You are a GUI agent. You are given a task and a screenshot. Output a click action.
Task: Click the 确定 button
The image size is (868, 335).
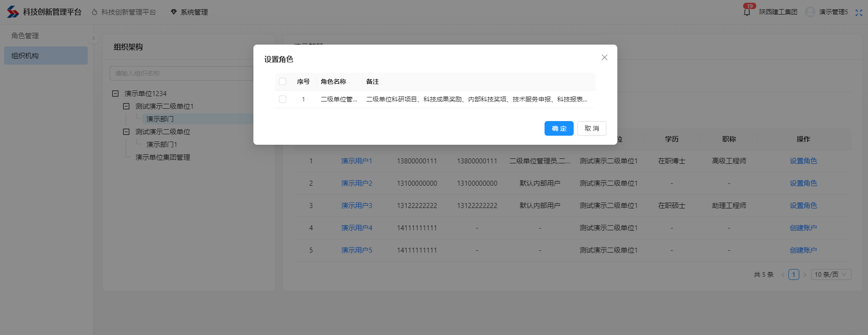(x=559, y=128)
